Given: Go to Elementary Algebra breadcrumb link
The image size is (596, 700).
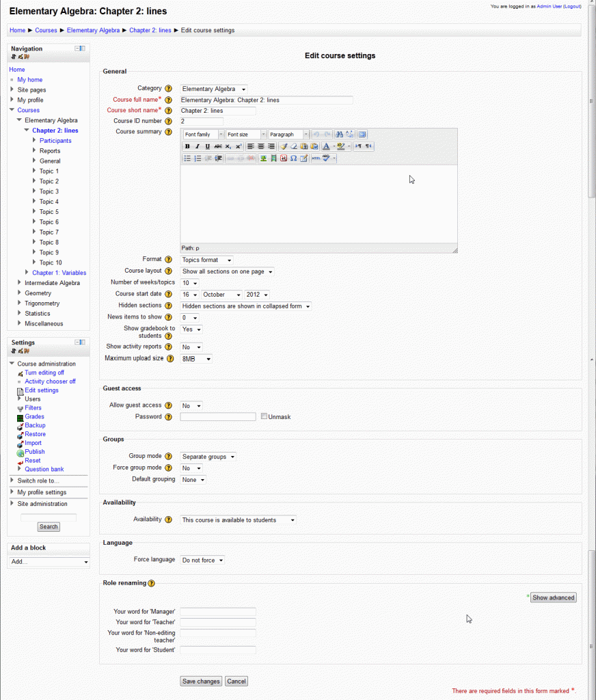Looking at the screenshot, I should click(x=94, y=30).
